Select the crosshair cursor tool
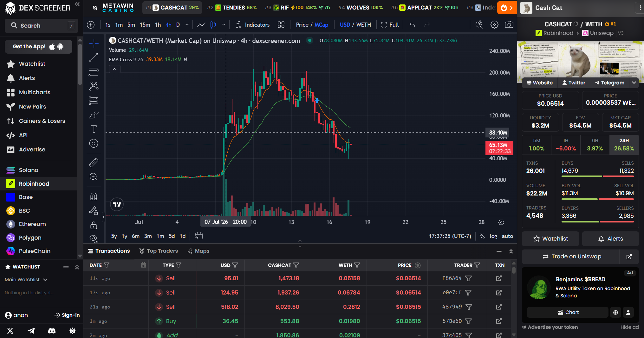This screenshot has height=338, width=644. [94, 43]
